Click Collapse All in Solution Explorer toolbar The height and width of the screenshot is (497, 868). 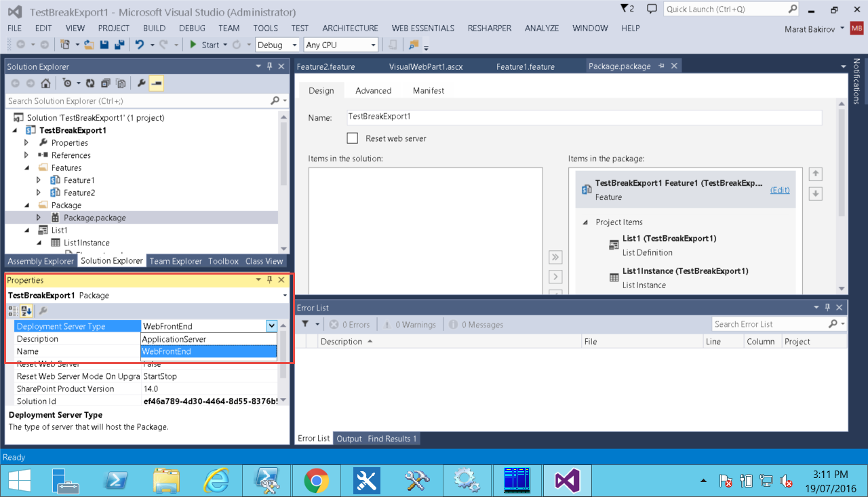pyautogui.click(x=106, y=83)
